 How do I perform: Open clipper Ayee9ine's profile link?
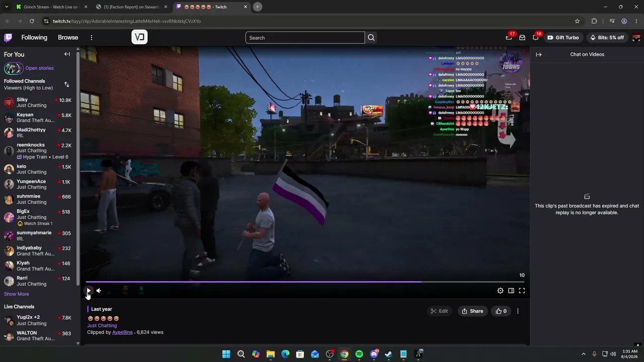[x=122, y=332]
